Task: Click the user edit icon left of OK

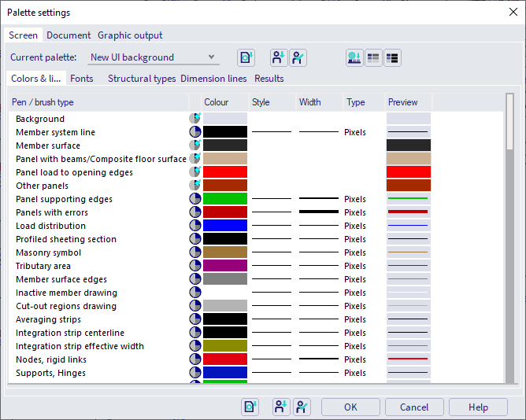Action: point(302,407)
